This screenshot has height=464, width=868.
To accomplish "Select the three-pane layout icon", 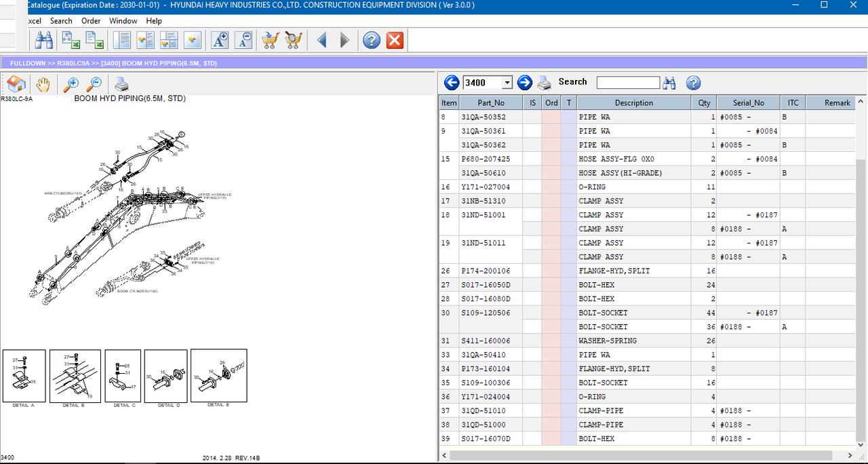I will [x=169, y=41].
